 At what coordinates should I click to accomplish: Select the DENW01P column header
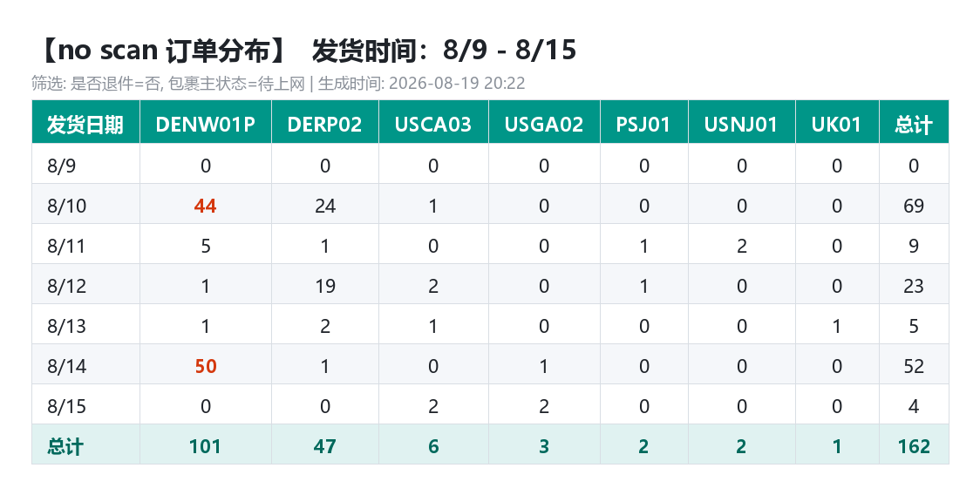[x=206, y=124]
